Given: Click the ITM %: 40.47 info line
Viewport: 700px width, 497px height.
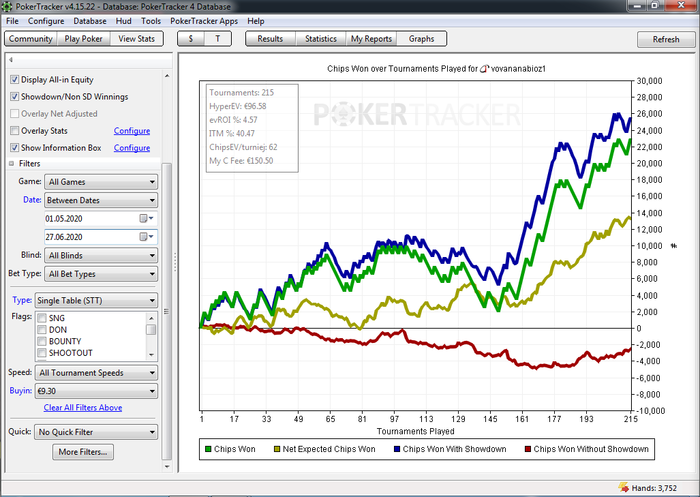Looking at the screenshot, I should point(232,134).
